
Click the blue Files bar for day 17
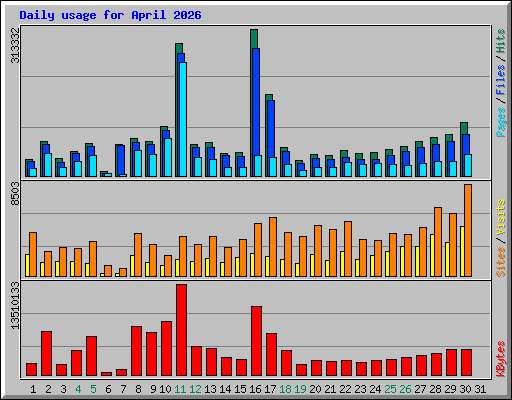click(x=271, y=129)
